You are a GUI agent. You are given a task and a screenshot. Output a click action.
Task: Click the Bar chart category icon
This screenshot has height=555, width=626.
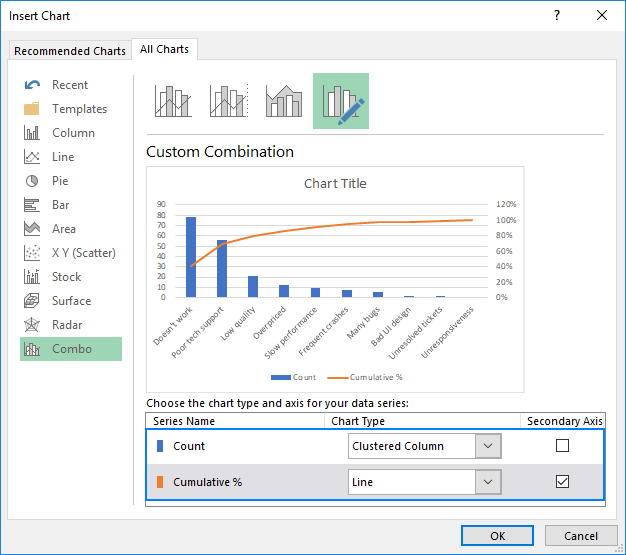pyautogui.click(x=32, y=205)
